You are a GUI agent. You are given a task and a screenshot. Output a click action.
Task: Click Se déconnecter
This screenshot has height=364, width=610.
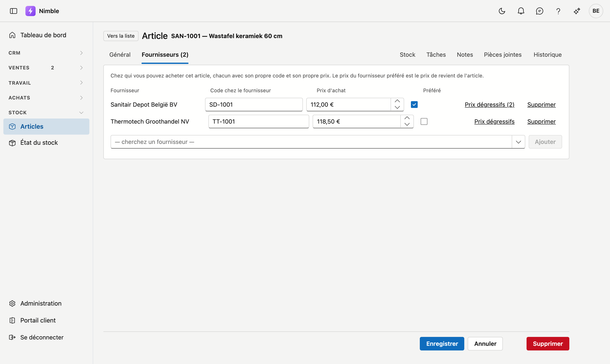tap(46, 337)
